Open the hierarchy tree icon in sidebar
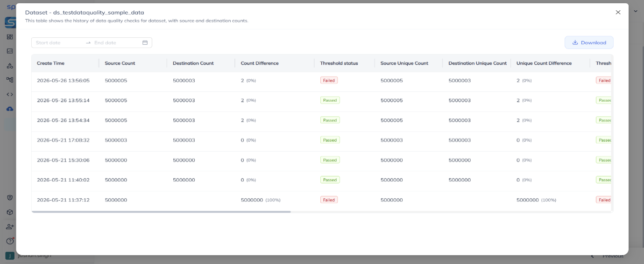 10,80
